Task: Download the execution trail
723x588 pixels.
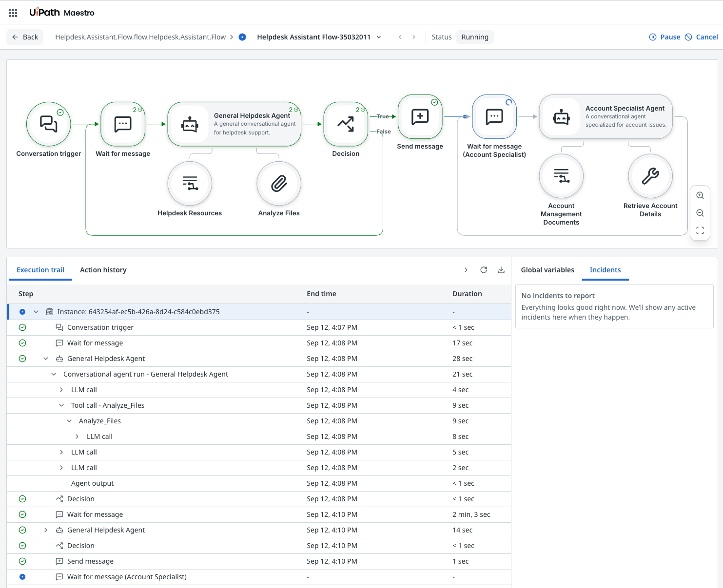Action: (501, 270)
